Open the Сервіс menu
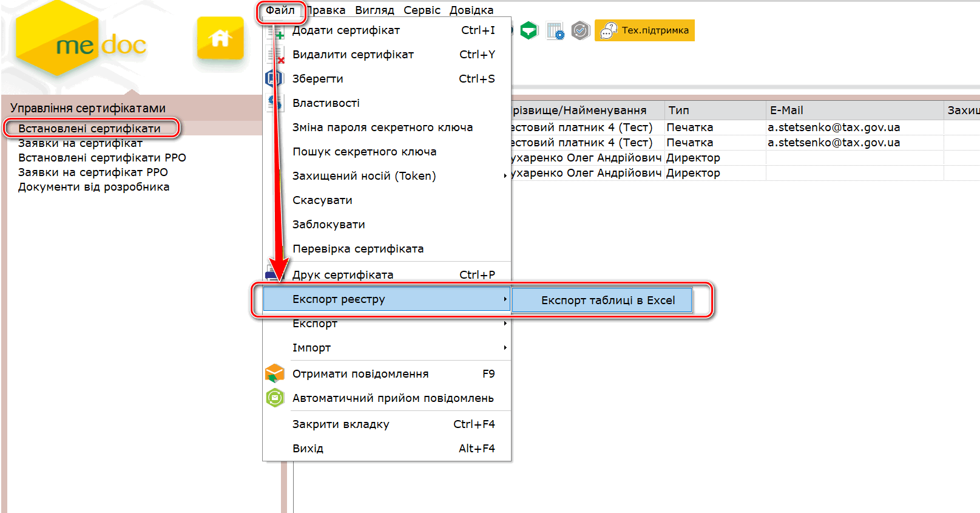 [422, 10]
